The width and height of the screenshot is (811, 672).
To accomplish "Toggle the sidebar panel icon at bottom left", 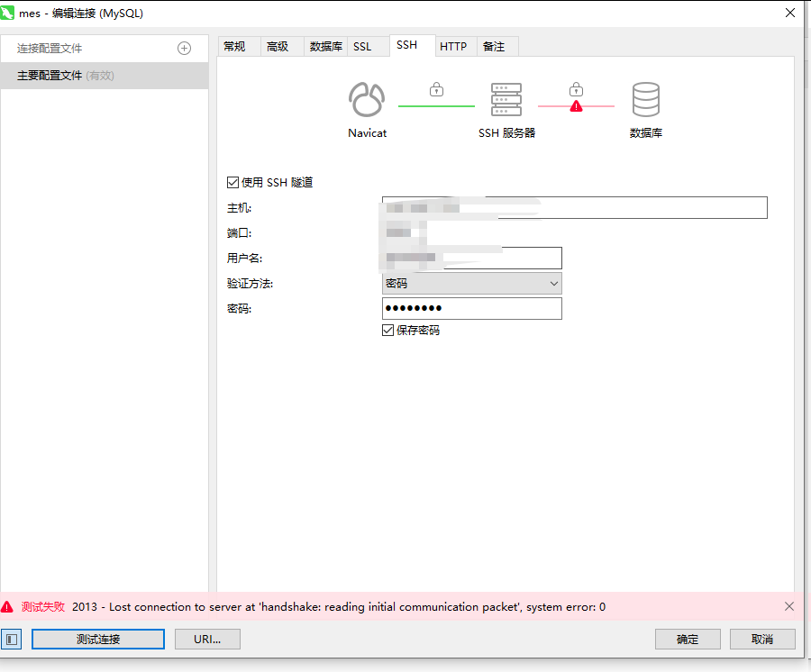I will [x=11, y=639].
